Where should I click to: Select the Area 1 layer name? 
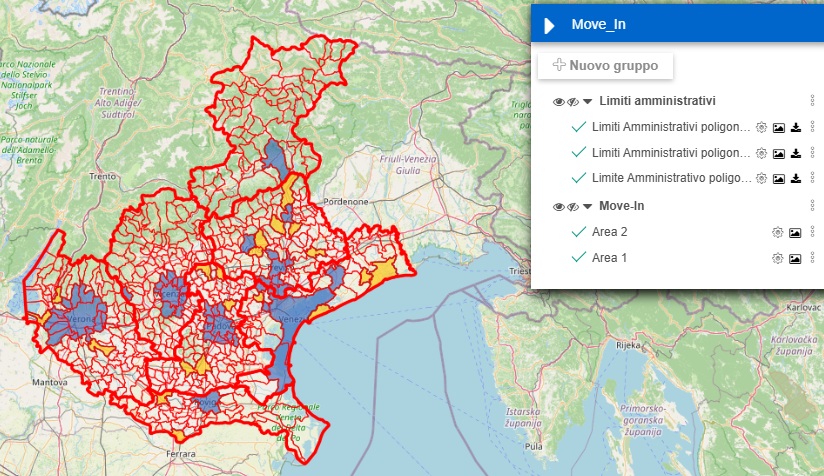(609, 257)
